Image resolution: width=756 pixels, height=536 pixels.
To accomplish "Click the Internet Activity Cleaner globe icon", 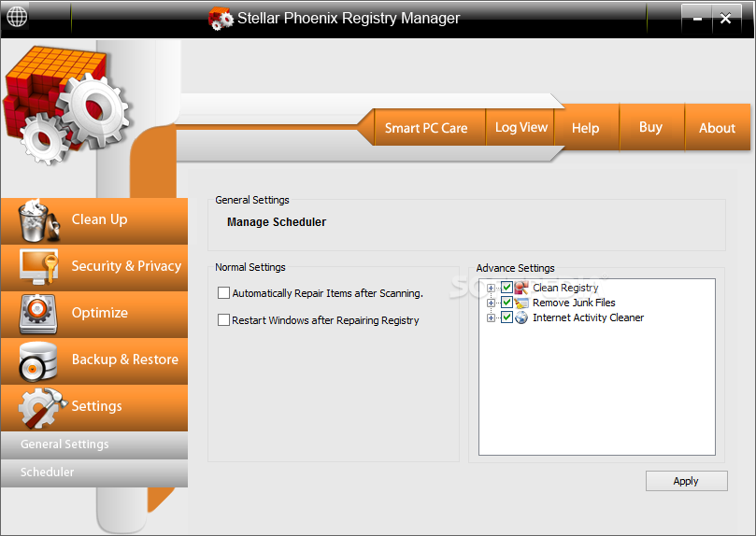I will (x=521, y=317).
